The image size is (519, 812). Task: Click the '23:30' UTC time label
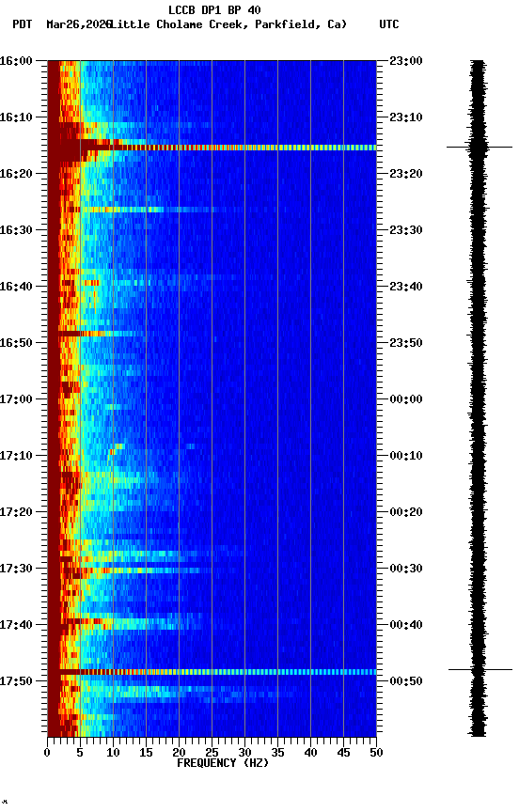tap(406, 230)
